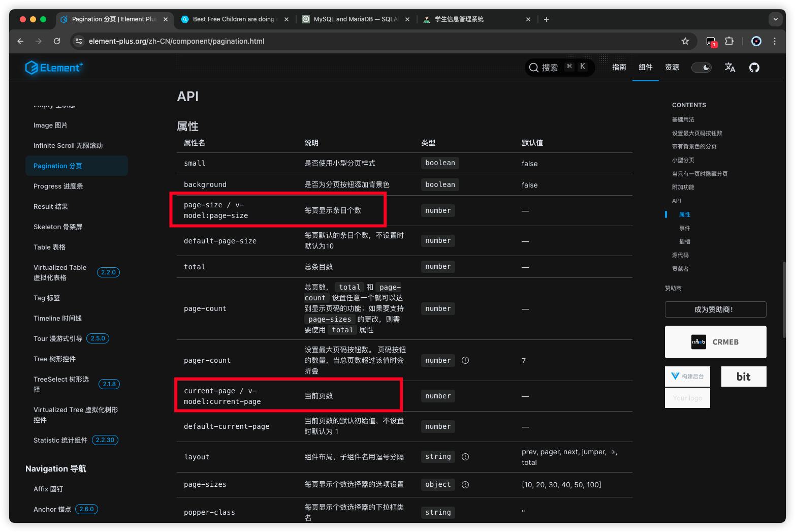Go back to the previous page
795x532 pixels.
click(20, 41)
